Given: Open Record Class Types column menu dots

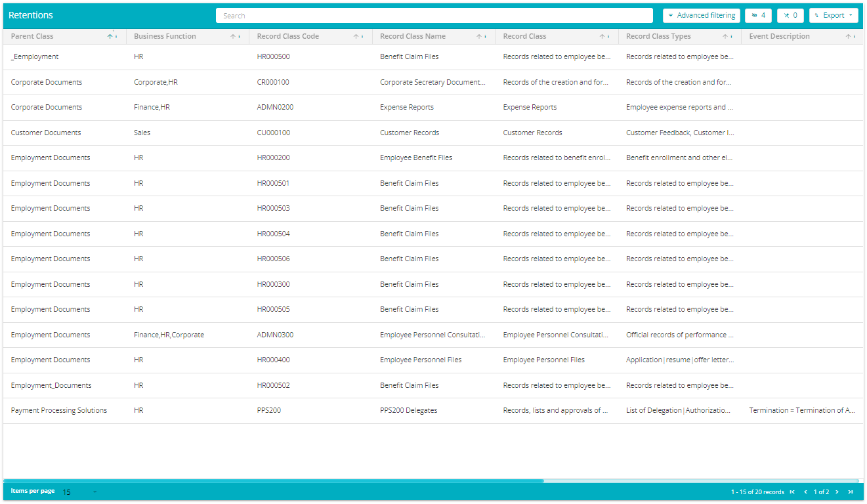Looking at the screenshot, I should pyautogui.click(x=731, y=37).
